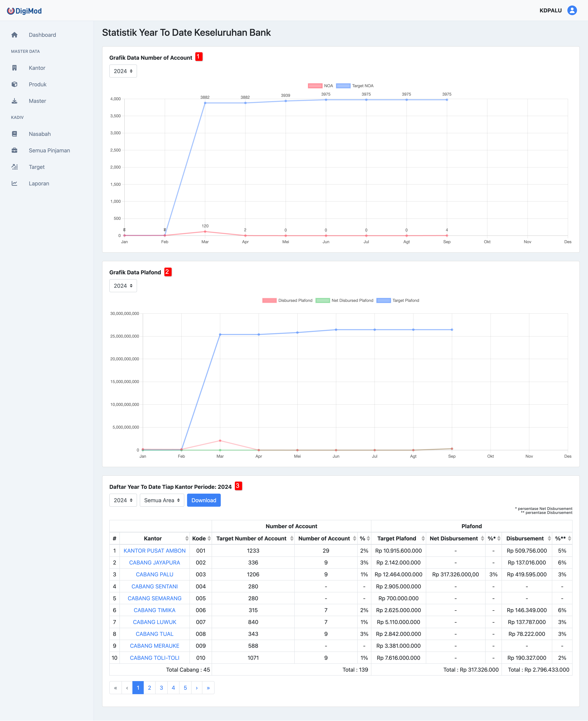Screen dimensions: 588x721
Task: Open year dropdown in Number of Account chart
Action: pos(123,71)
